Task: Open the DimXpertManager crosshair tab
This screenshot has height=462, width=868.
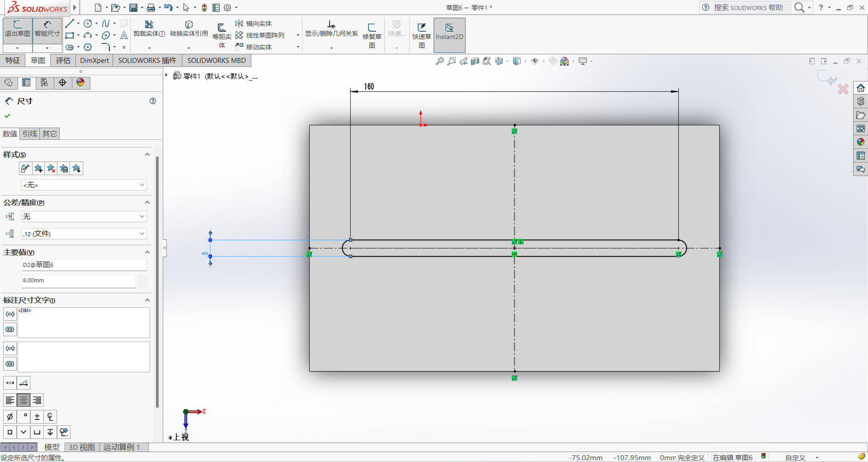Action: click(x=62, y=82)
